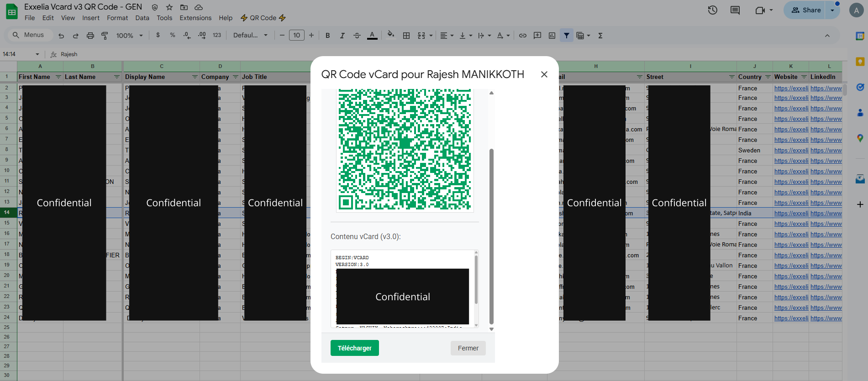Open the QR Code custom menu
The height and width of the screenshot is (381, 868).
pyautogui.click(x=263, y=18)
